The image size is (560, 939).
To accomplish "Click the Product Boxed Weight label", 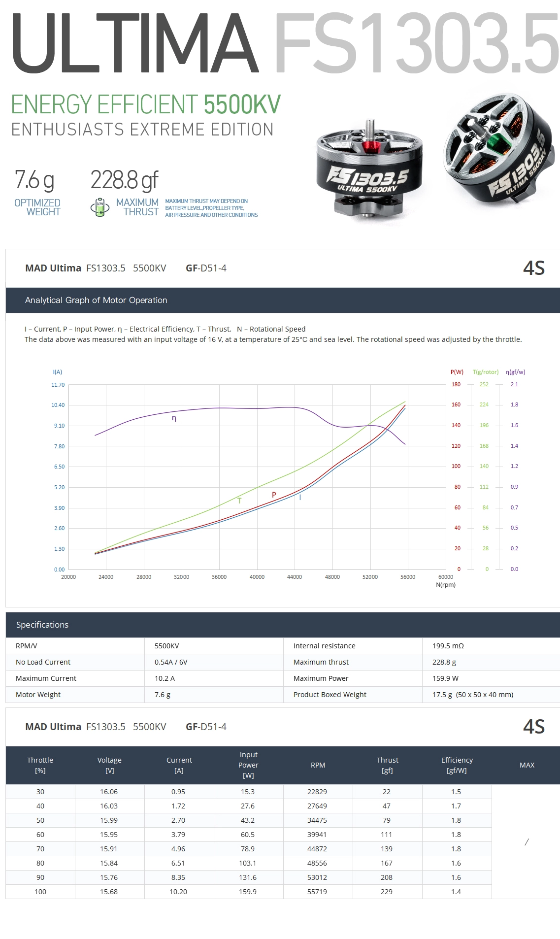I will point(330,695).
